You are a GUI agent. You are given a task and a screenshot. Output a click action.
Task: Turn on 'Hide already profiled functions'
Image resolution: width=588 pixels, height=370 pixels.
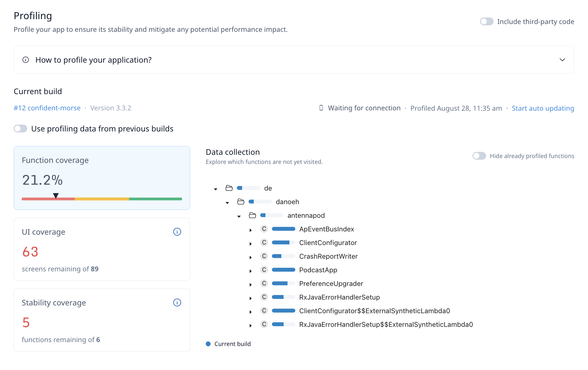click(x=479, y=156)
